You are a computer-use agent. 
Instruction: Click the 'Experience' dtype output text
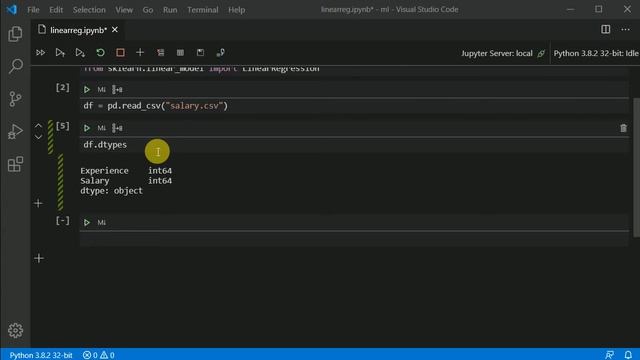[x=104, y=171]
